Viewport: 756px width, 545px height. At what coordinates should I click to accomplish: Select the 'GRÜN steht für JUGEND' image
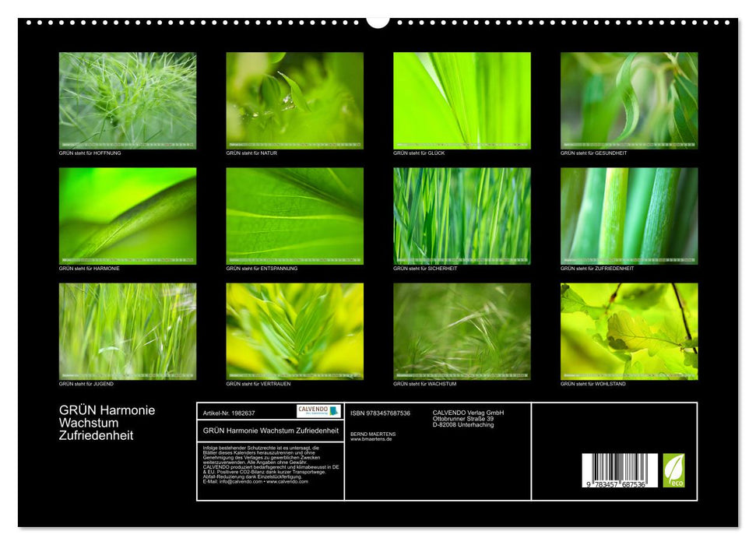[128, 331]
